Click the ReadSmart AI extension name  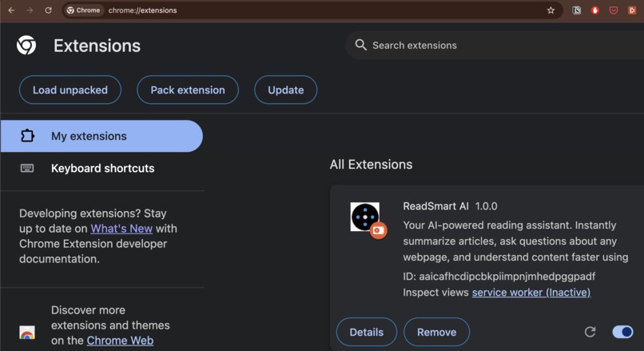point(435,206)
